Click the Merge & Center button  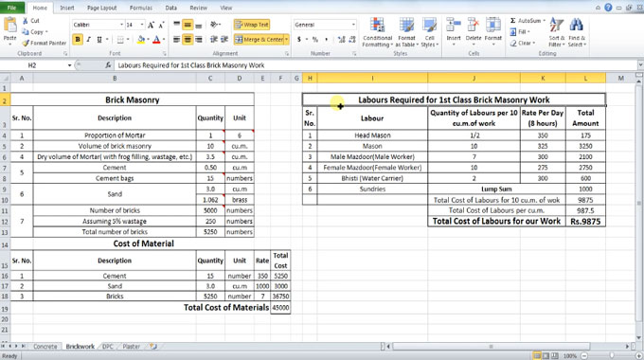pyautogui.click(x=259, y=40)
